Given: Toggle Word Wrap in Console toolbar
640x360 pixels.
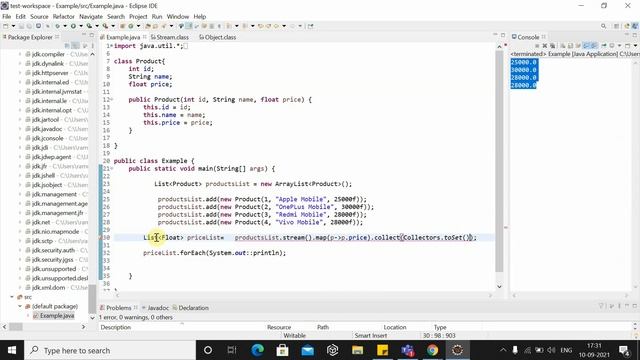Looking at the screenshot, I should click(578, 46).
